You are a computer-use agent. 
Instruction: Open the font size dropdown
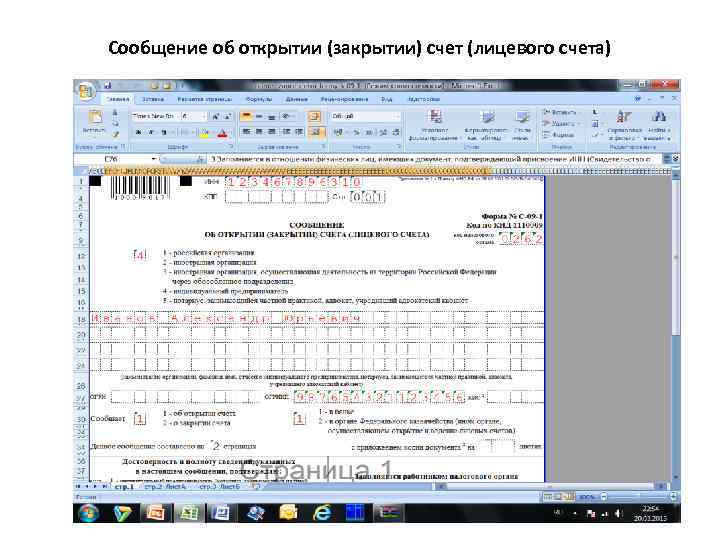(x=203, y=117)
